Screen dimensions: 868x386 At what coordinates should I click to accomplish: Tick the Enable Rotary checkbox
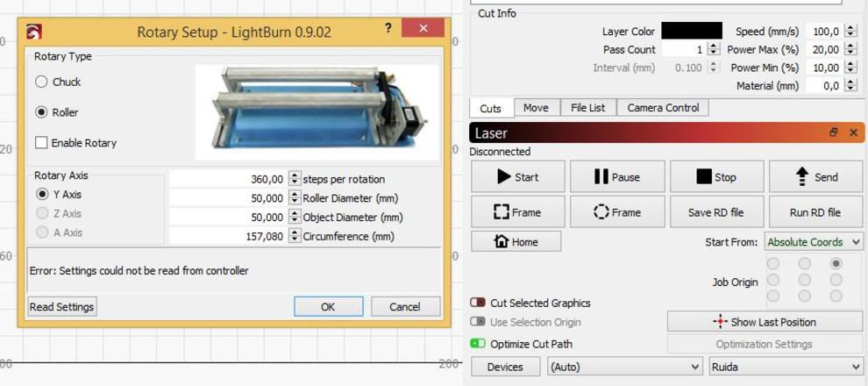pyautogui.click(x=41, y=143)
